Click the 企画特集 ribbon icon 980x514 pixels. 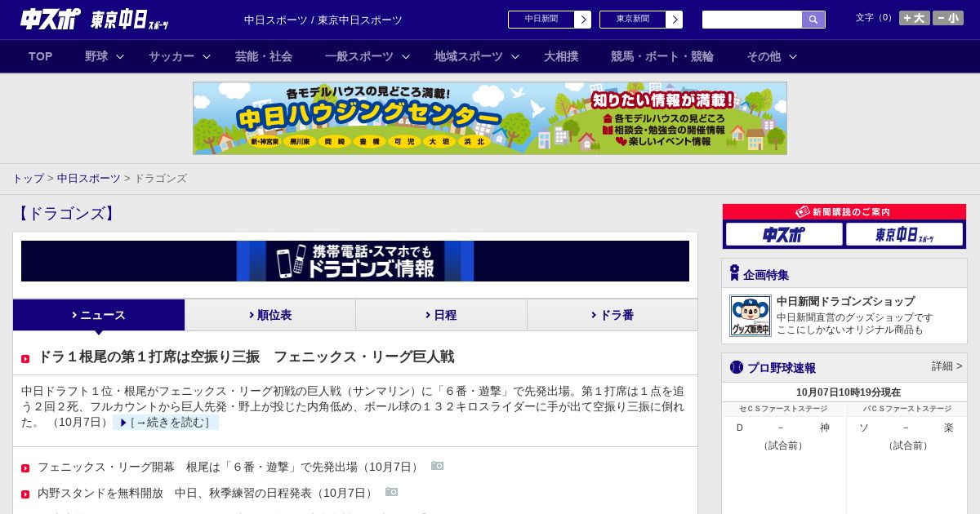coord(734,273)
